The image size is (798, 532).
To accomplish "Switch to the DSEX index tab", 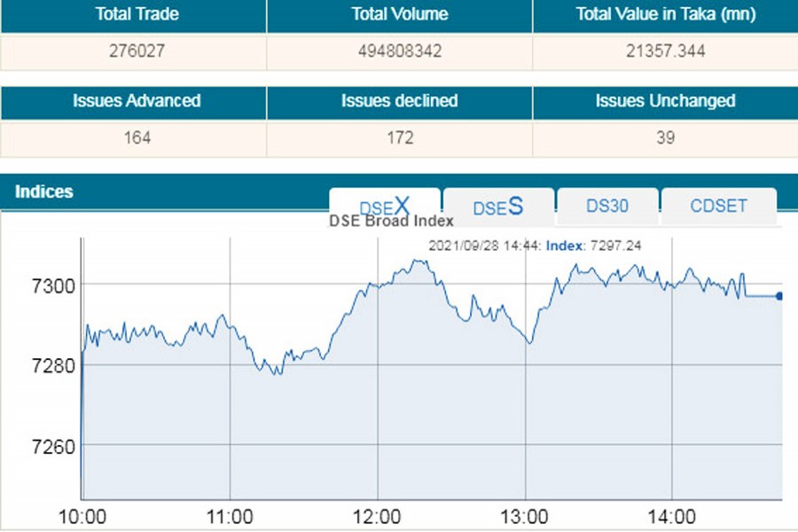I will click(385, 207).
